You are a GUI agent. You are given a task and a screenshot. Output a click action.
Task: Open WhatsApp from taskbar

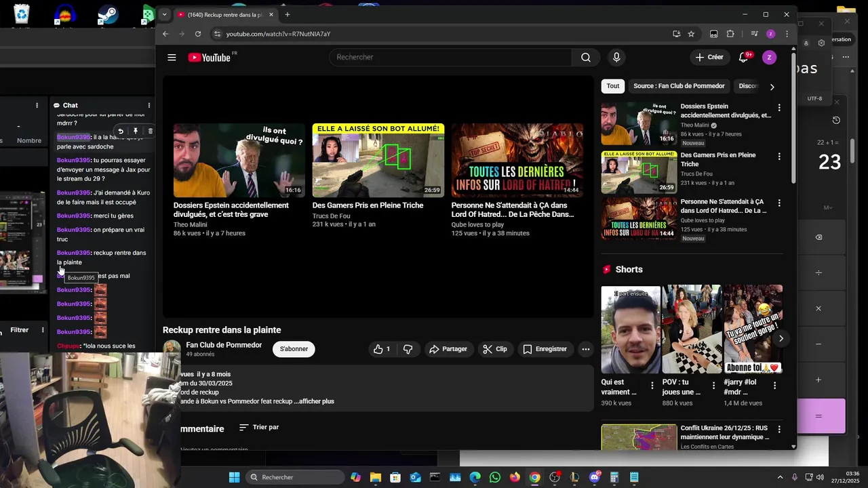click(x=495, y=477)
